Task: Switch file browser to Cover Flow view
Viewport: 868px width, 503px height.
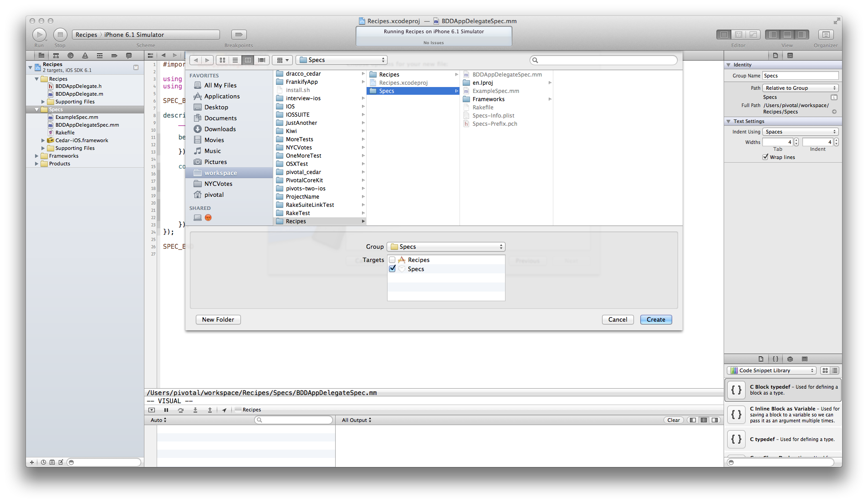Action: (x=261, y=60)
